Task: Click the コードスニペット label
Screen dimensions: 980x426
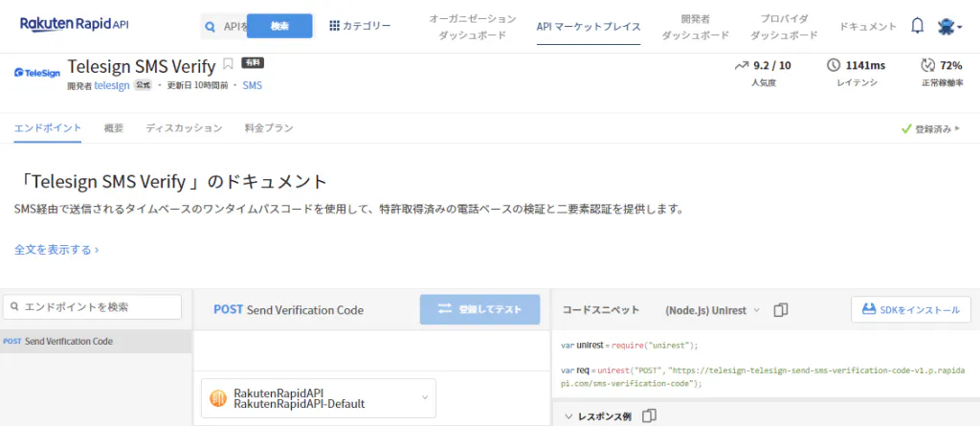Action: click(601, 309)
